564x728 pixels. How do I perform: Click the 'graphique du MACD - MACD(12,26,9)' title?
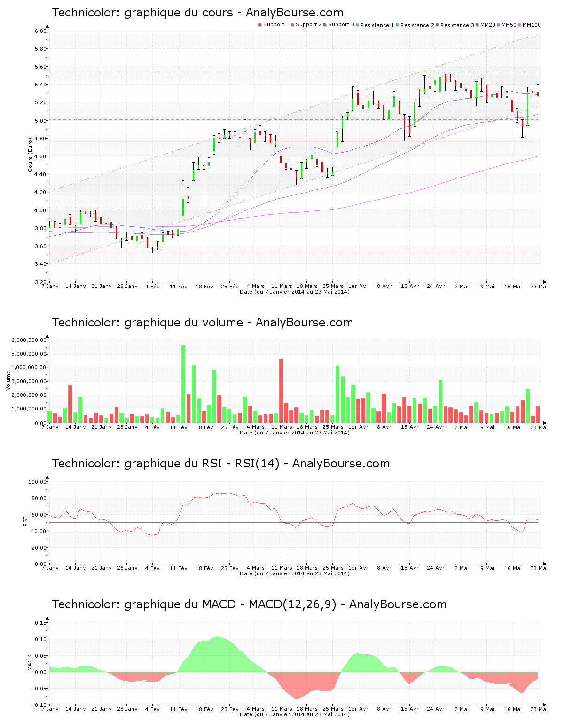[249, 604]
